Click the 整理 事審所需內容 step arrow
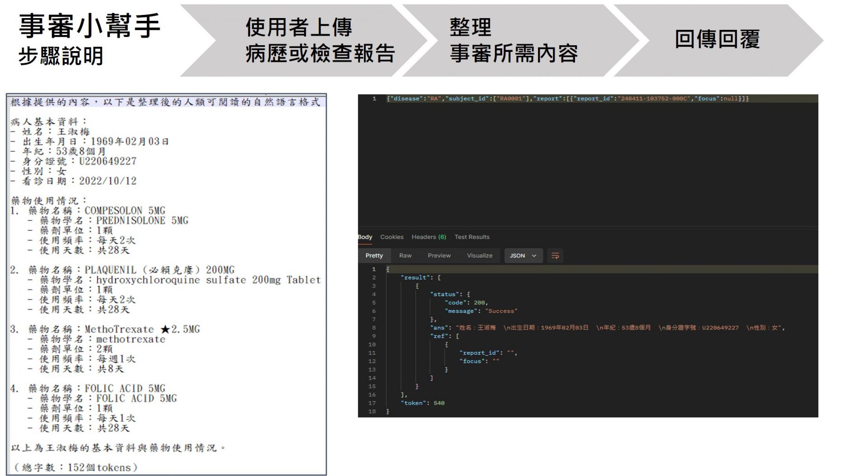The height and width of the screenshot is (476, 868). click(x=520, y=40)
